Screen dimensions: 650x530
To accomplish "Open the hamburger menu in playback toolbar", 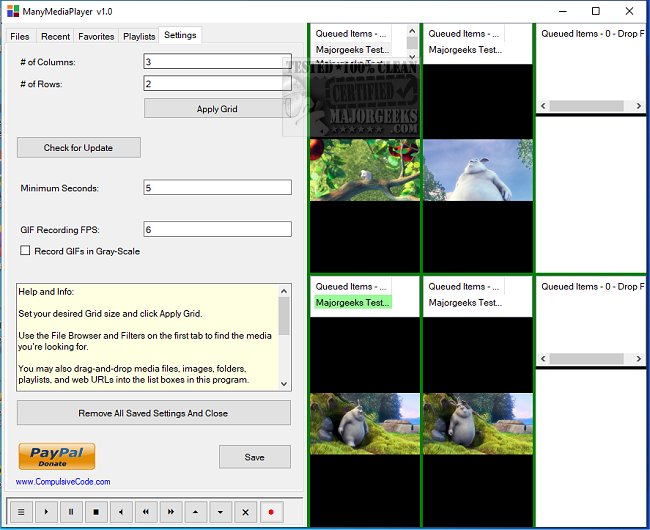I will coord(21,512).
